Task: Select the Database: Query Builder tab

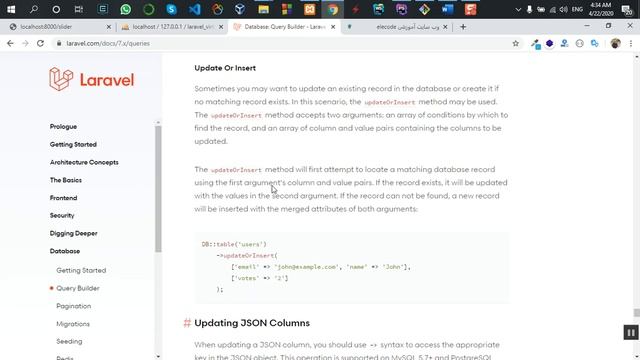Action: coord(284,27)
